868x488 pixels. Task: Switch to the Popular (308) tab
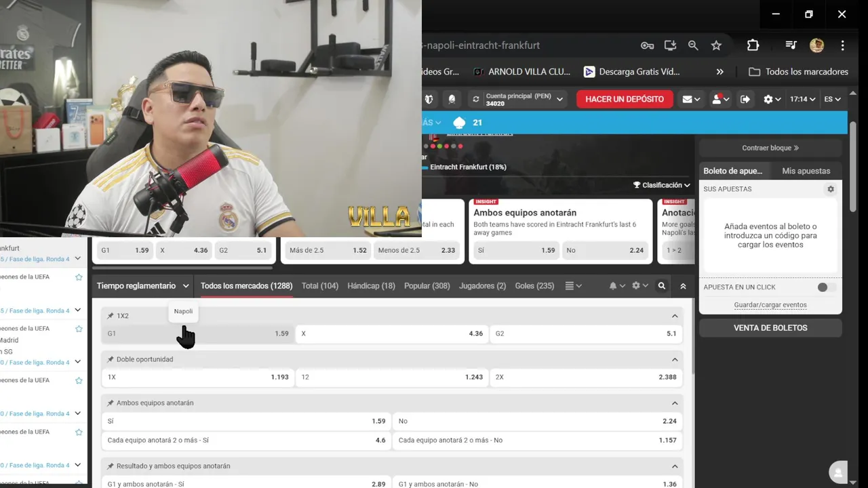pos(427,286)
